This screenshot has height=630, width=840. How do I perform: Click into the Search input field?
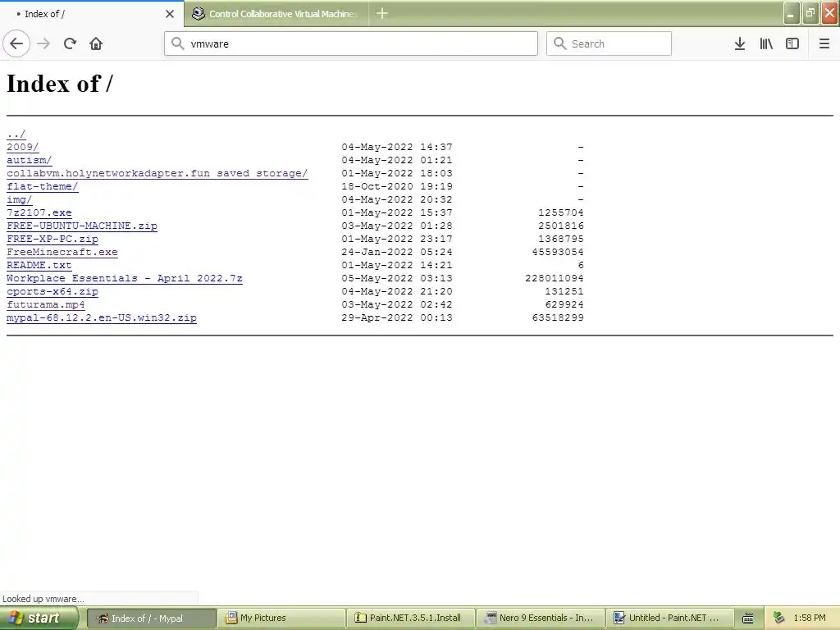click(609, 43)
